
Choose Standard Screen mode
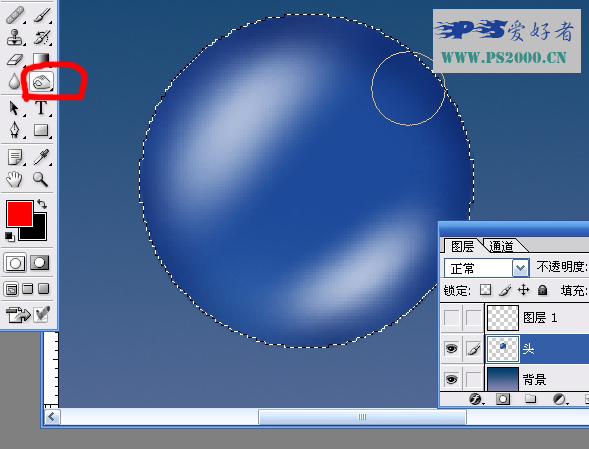(x=11, y=289)
